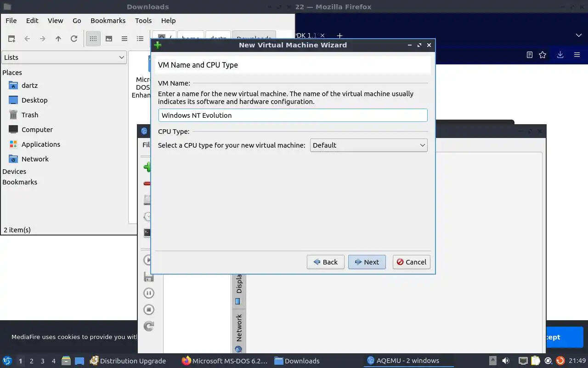Click the removable media eject tray icon
Image resolution: width=588 pixels, height=368 pixels.
tap(493, 361)
